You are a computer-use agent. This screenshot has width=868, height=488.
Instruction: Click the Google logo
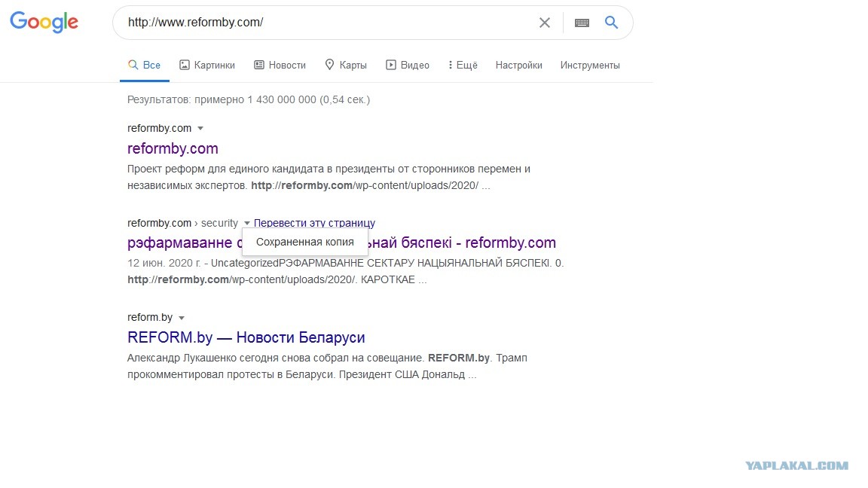tap(44, 22)
